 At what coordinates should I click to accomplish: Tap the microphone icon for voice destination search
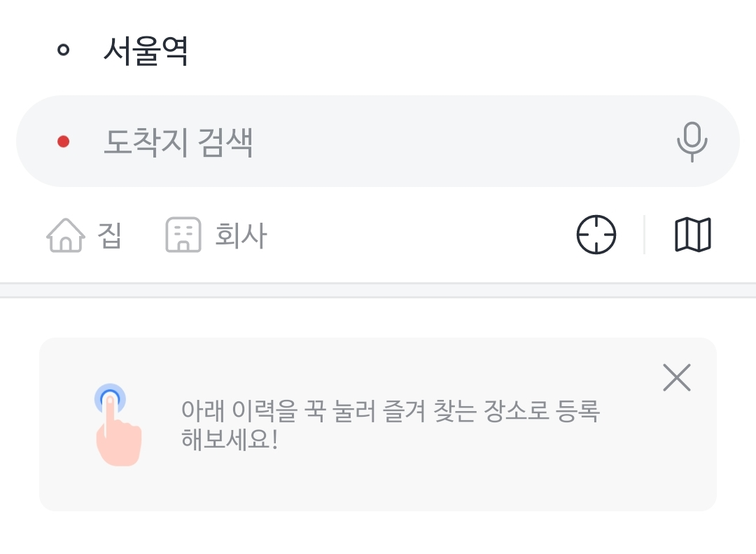point(692,141)
